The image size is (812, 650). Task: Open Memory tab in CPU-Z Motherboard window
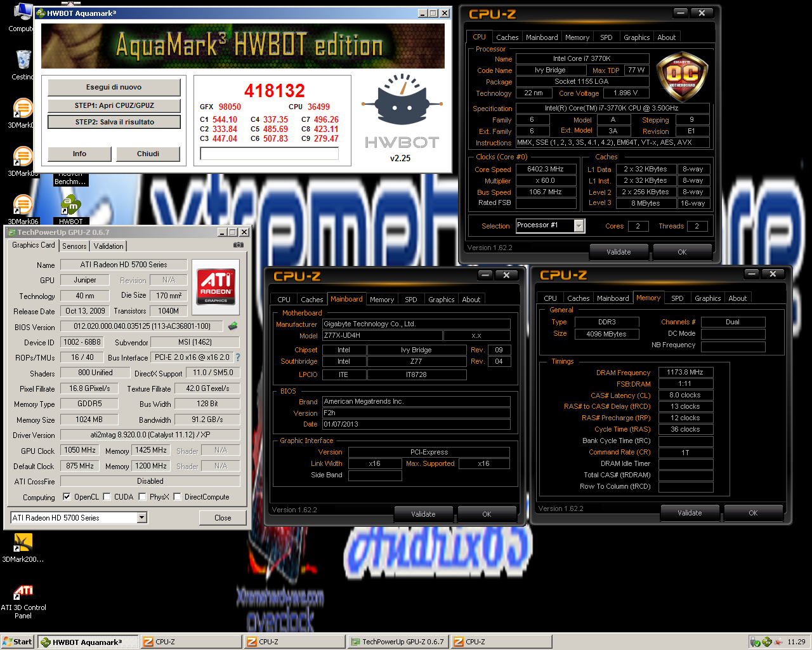click(382, 300)
